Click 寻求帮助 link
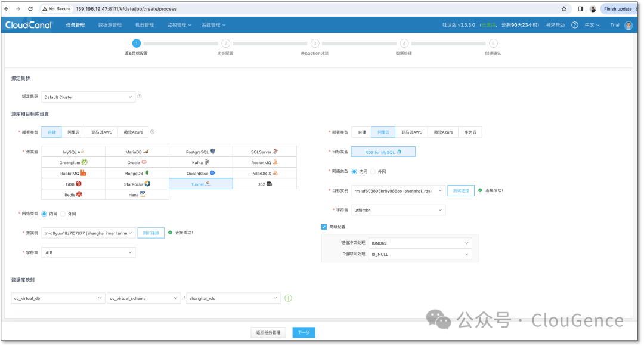 point(555,25)
